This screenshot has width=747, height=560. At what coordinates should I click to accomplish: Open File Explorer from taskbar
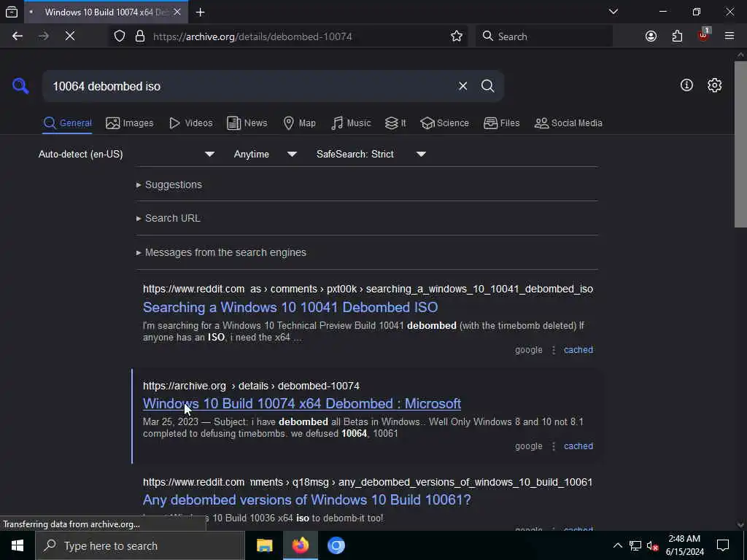(264, 545)
